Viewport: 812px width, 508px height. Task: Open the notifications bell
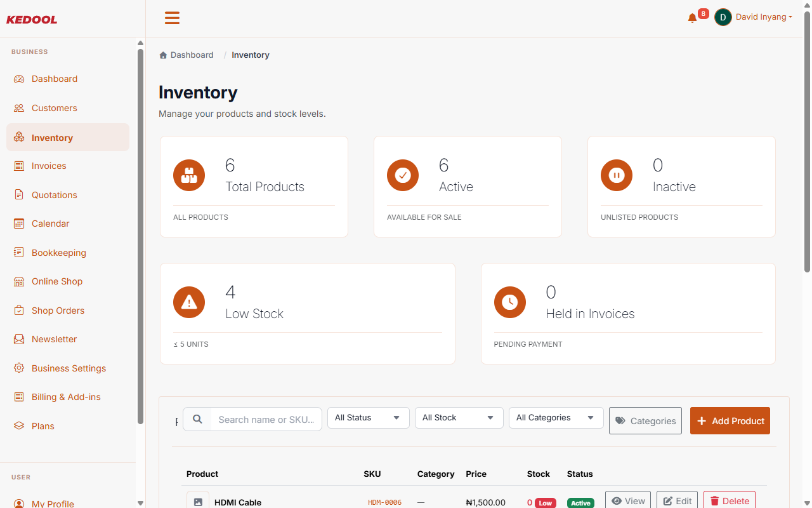[692, 18]
